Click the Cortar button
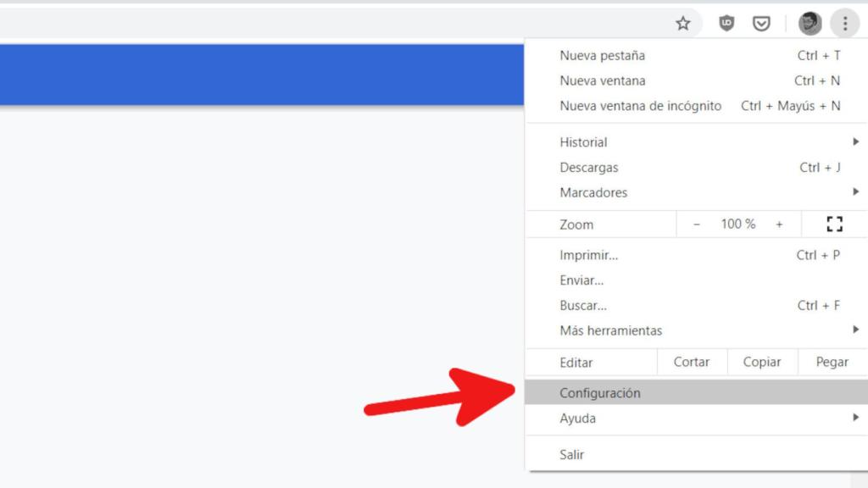The height and width of the screenshot is (488, 868). [692, 362]
